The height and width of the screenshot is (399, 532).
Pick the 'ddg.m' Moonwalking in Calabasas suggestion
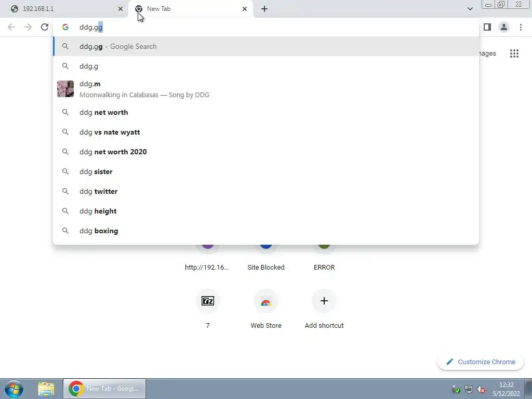pyautogui.click(x=266, y=89)
